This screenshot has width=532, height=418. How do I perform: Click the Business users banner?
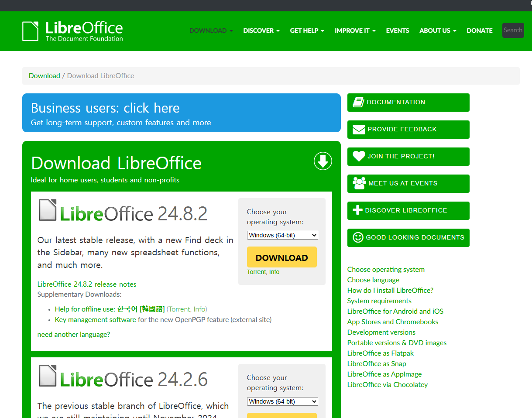click(182, 113)
